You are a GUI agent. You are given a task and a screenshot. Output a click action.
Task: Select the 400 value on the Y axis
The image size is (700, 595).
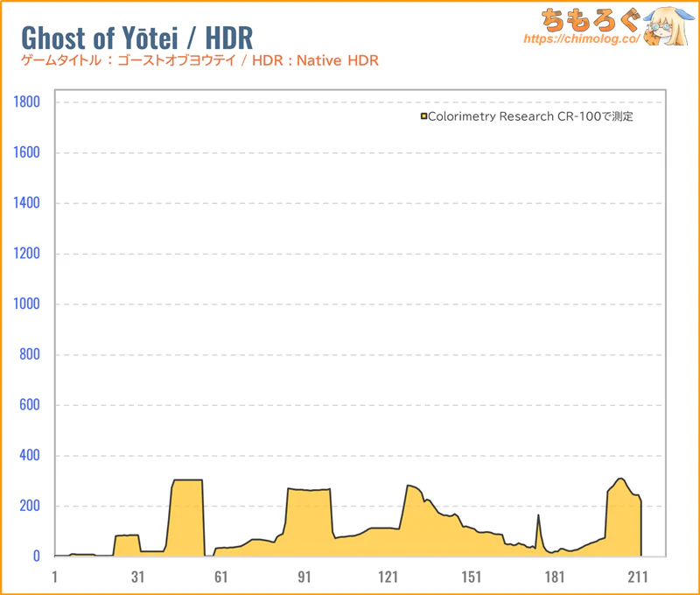point(31,456)
